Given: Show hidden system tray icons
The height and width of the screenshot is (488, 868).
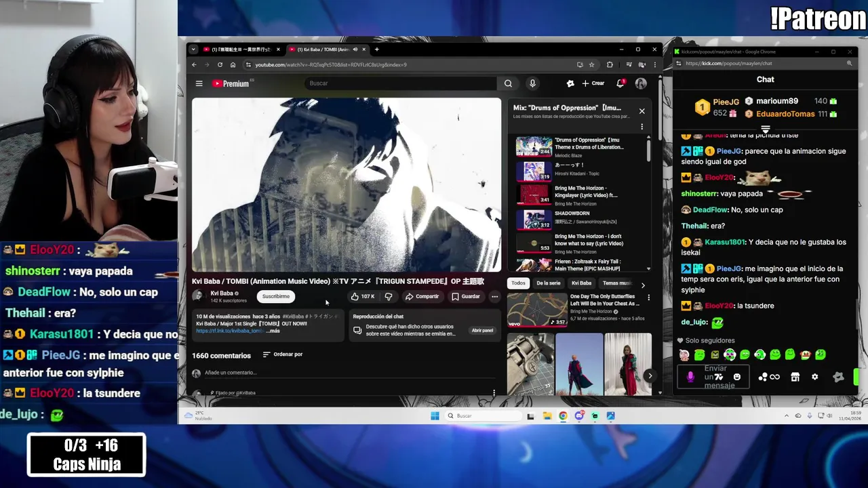Looking at the screenshot, I should (787, 415).
